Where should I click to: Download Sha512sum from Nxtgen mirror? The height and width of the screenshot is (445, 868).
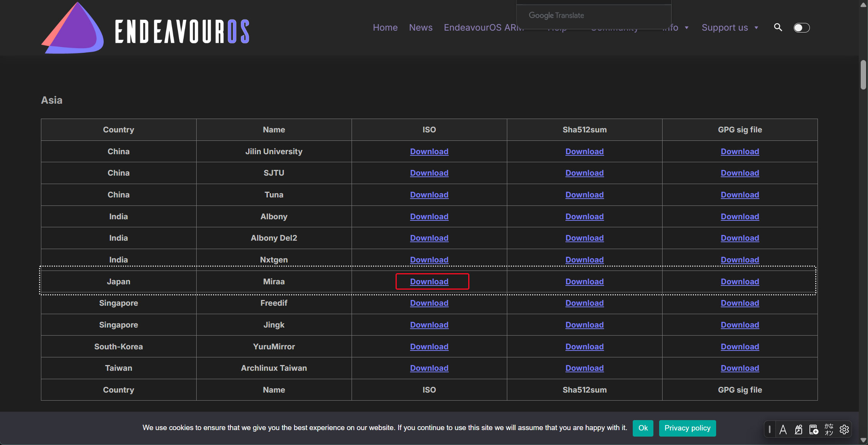(x=585, y=260)
